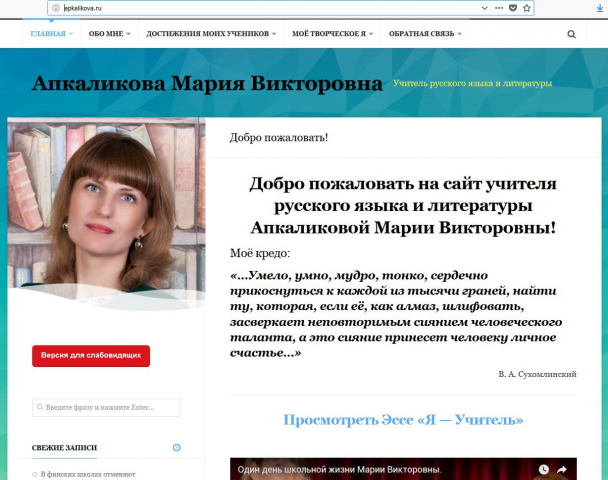Open the downloads arrow icon
Screen dimensions: 608x480
coord(600,9)
